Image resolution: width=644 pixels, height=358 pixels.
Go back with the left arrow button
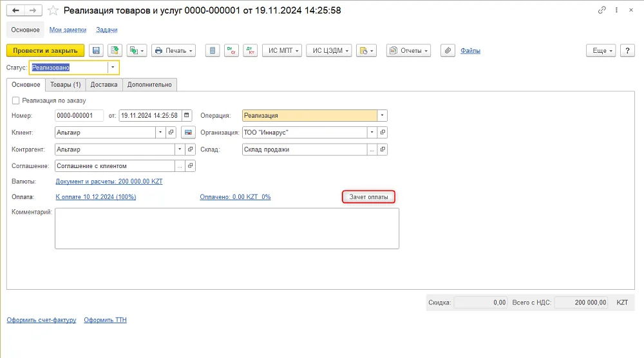15,10
